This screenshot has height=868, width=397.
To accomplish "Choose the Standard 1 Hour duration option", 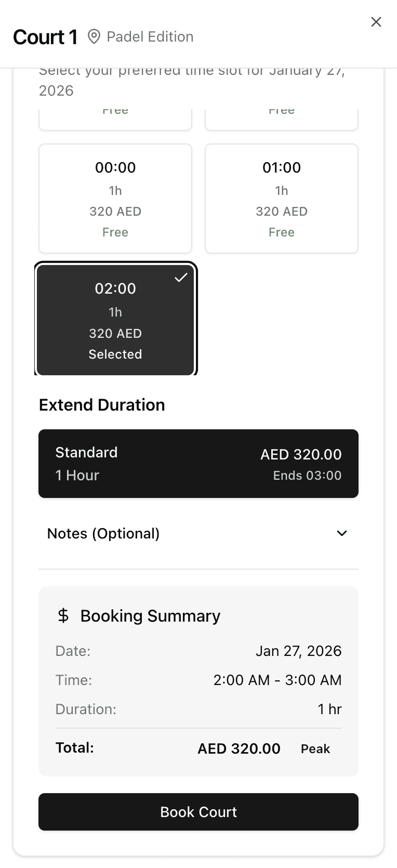I will [x=198, y=464].
